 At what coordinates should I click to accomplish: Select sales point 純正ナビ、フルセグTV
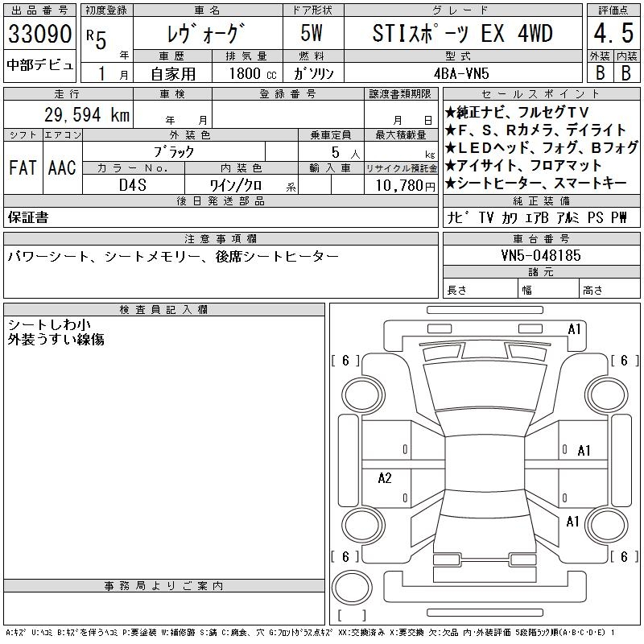pos(517,112)
